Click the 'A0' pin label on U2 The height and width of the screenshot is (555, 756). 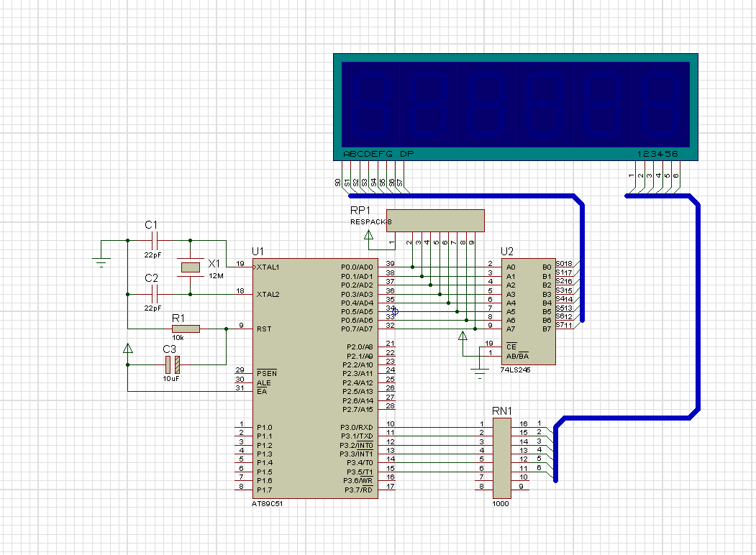coord(511,267)
